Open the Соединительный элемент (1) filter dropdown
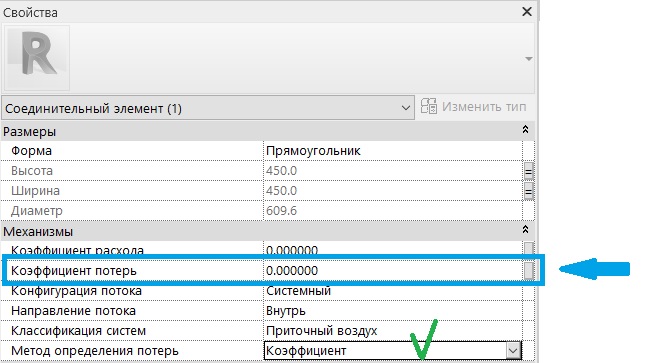Image resolution: width=645 pixels, height=363 pixels. [208, 108]
